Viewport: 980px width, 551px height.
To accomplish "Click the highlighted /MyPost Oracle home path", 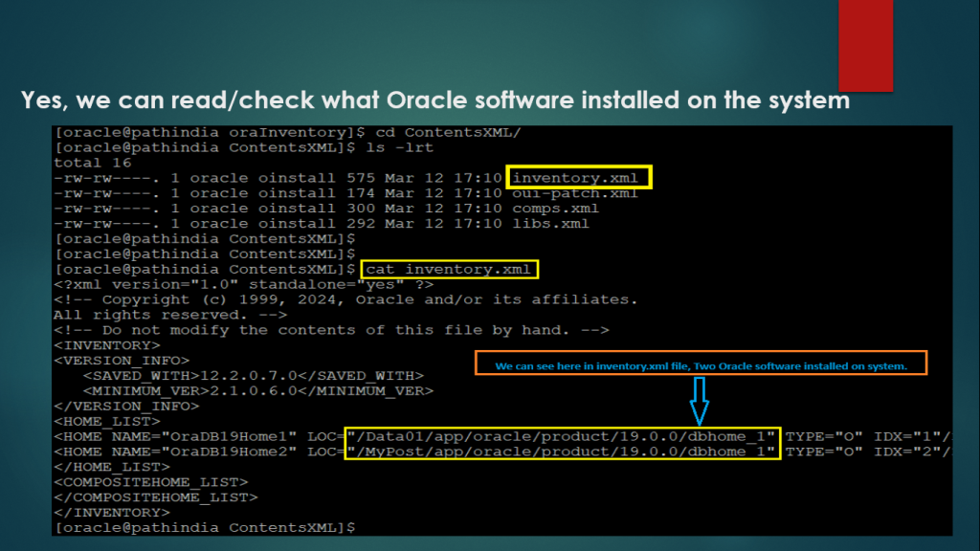I will [563, 452].
